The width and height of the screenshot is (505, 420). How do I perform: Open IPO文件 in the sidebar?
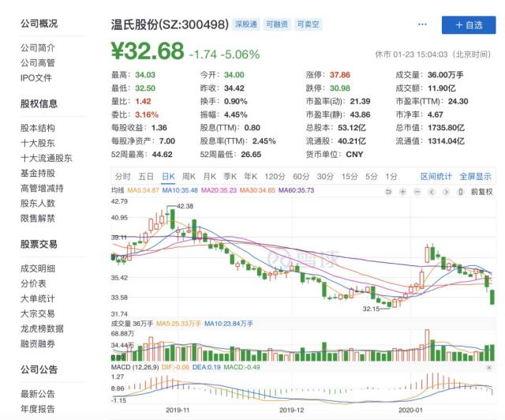coord(36,77)
